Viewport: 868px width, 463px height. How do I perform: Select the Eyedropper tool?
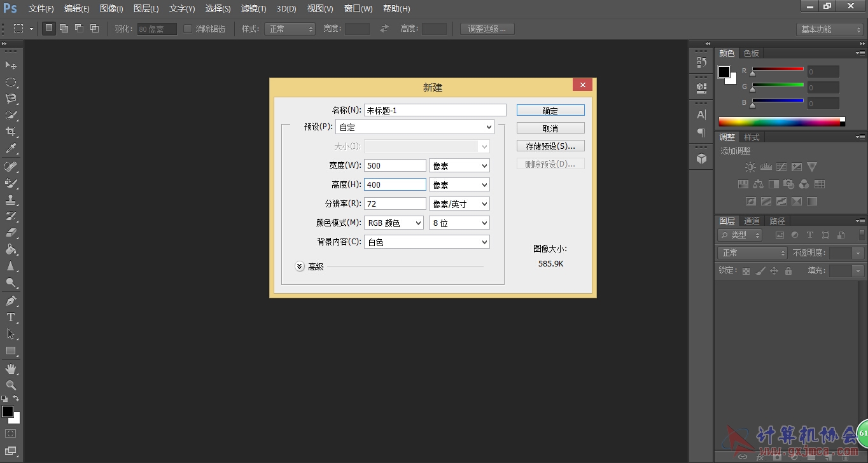(11, 148)
